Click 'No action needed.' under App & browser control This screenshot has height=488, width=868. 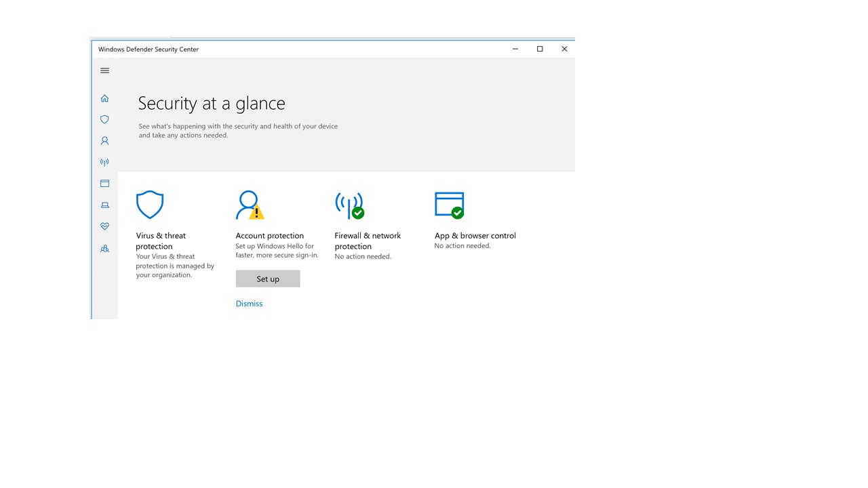pyautogui.click(x=462, y=246)
